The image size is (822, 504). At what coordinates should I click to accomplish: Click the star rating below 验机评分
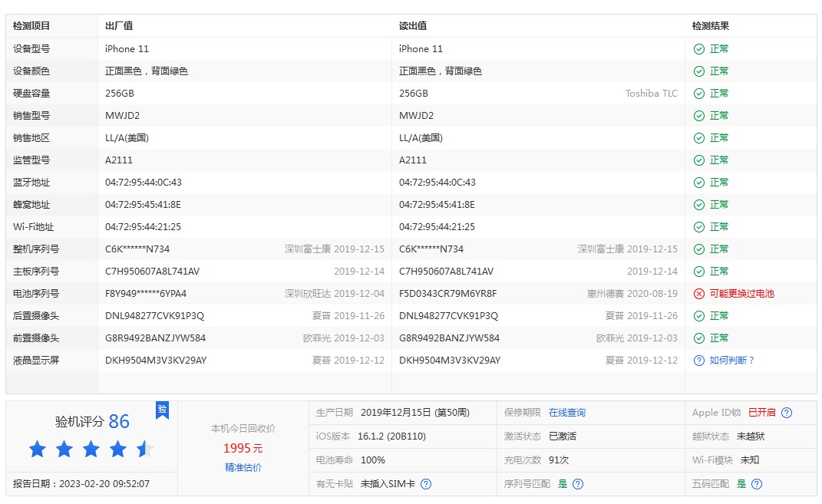91,450
